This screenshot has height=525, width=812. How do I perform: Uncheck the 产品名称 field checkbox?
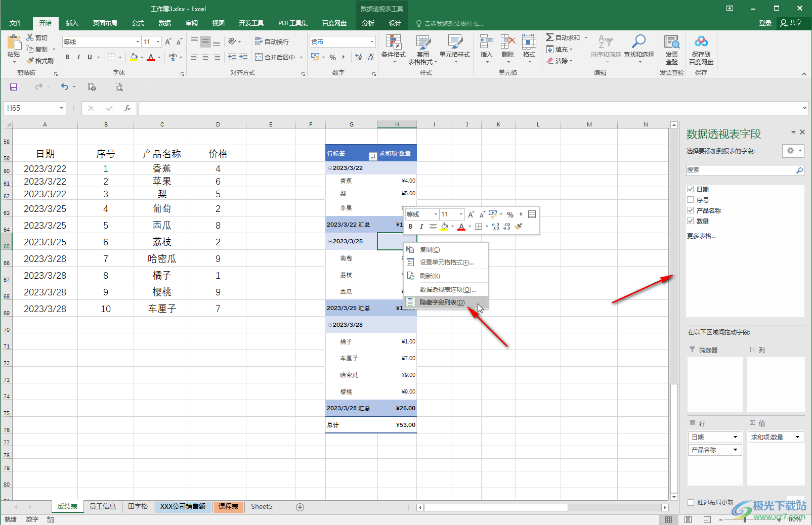click(691, 210)
